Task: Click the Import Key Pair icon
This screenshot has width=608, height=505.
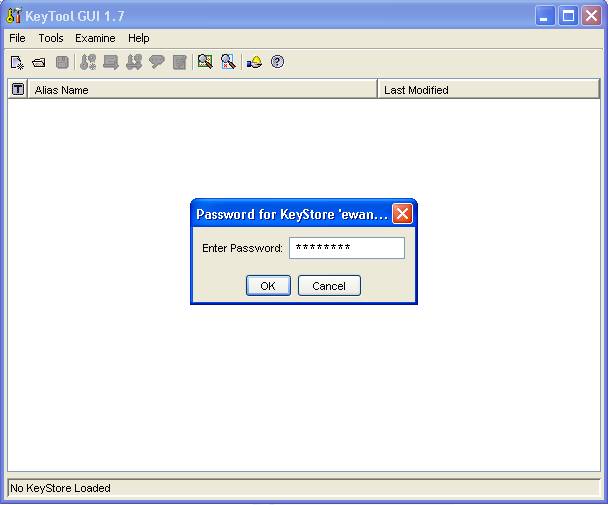Action: point(134,62)
